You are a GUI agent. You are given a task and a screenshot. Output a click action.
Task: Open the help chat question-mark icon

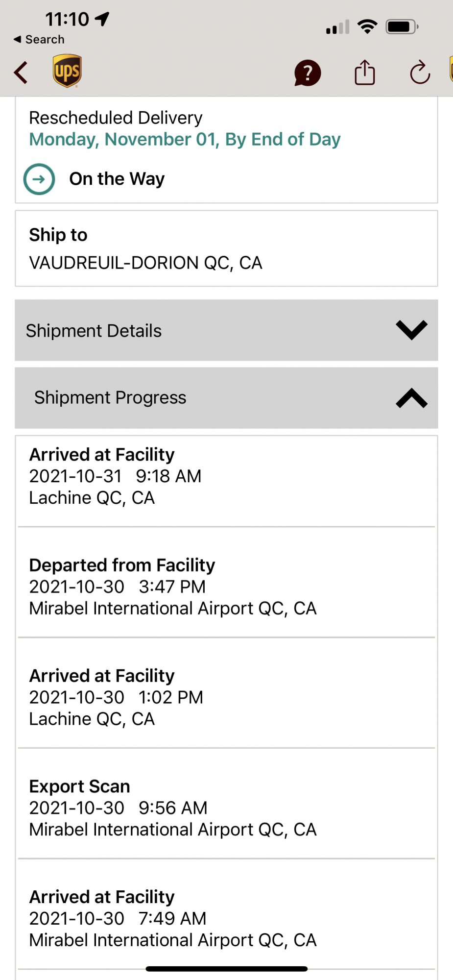click(308, 73)
